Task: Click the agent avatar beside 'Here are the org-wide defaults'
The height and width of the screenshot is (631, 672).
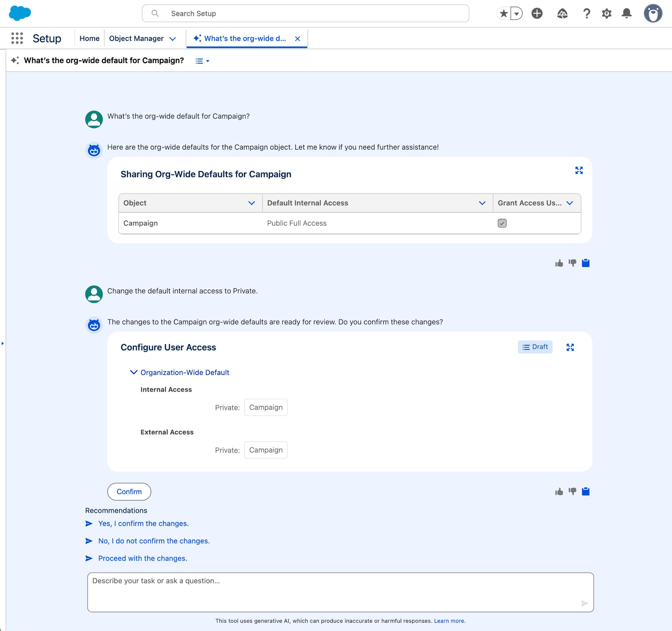Action: [94, 150]
